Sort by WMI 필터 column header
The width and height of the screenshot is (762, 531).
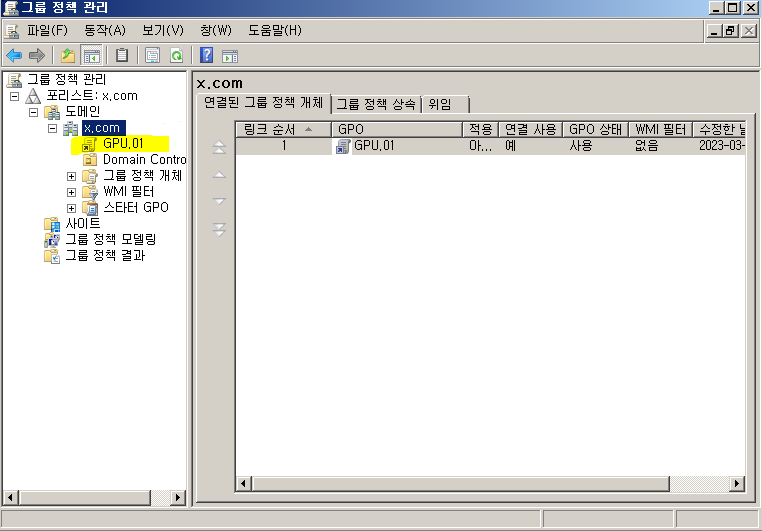660,129
